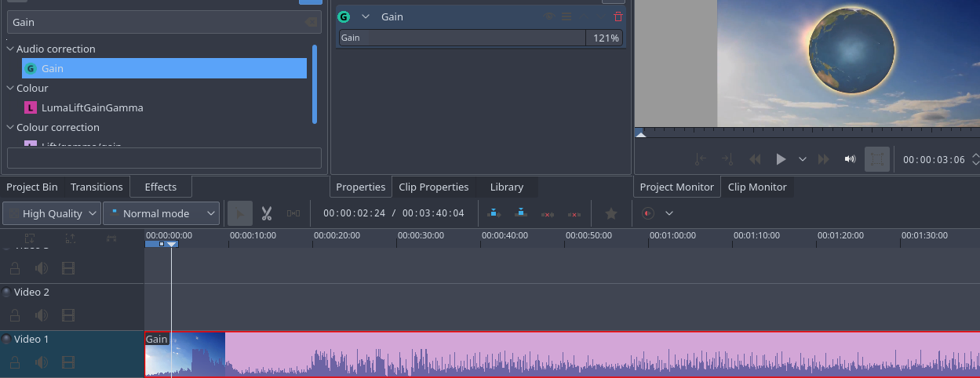Open the monitor volume control

pyautogui.click(x=850, y=159)
